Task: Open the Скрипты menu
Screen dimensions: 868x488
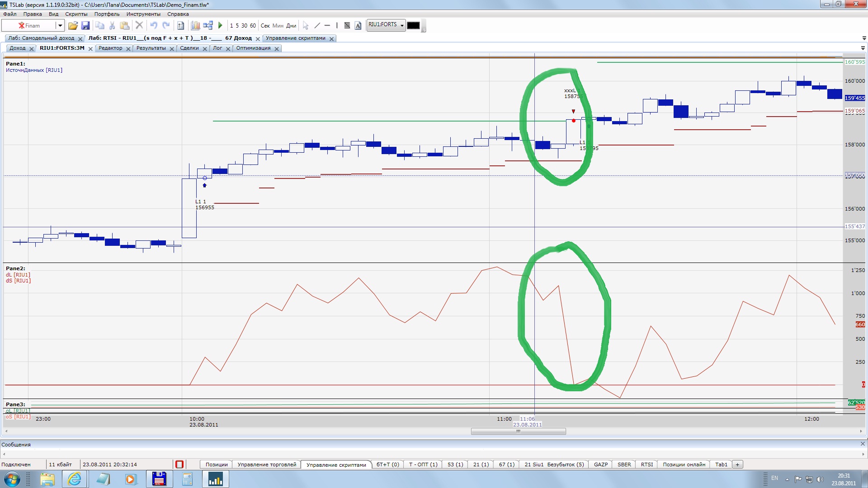Action: tap(76, 14)
